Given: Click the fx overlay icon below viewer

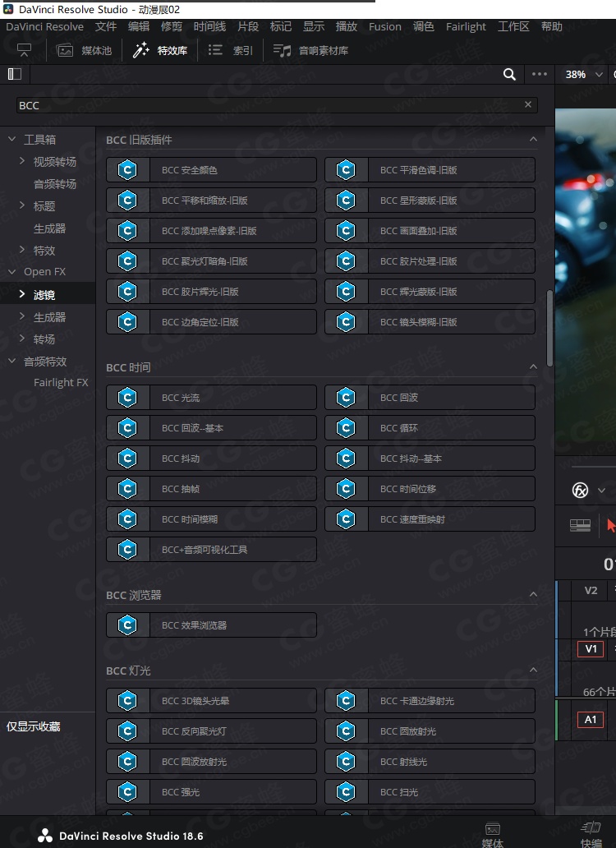Looking at the screenshot, I should [x=580, y=491].
